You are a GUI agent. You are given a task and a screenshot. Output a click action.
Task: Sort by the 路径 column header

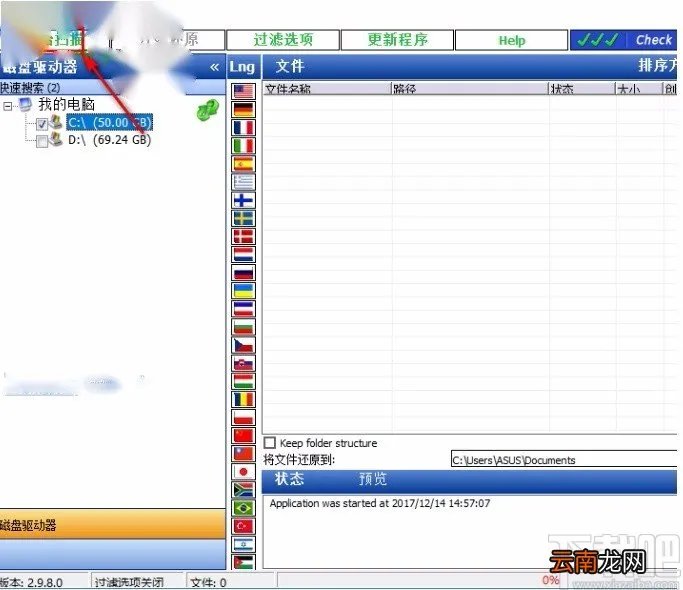pyautogui.click(x=470, y=89)
